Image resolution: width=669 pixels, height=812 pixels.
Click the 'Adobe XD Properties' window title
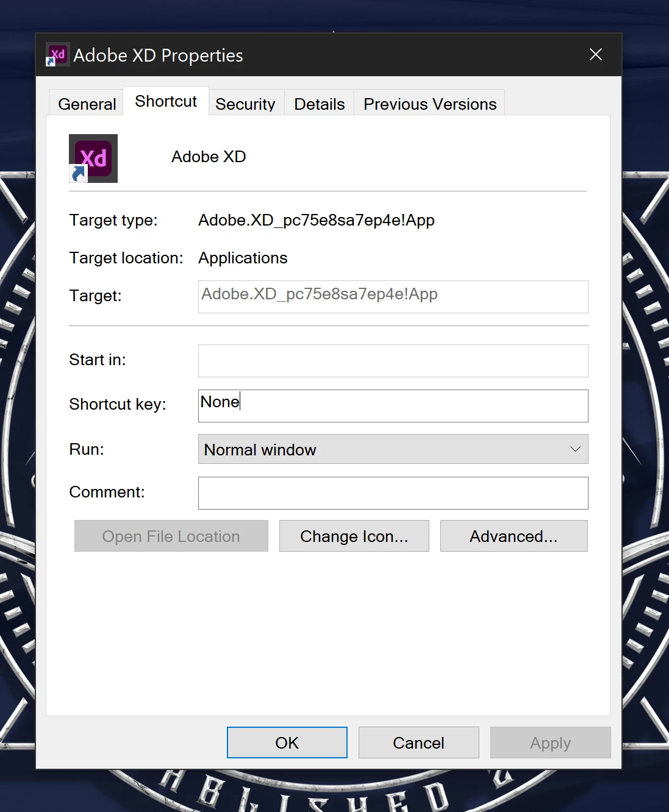159,55
